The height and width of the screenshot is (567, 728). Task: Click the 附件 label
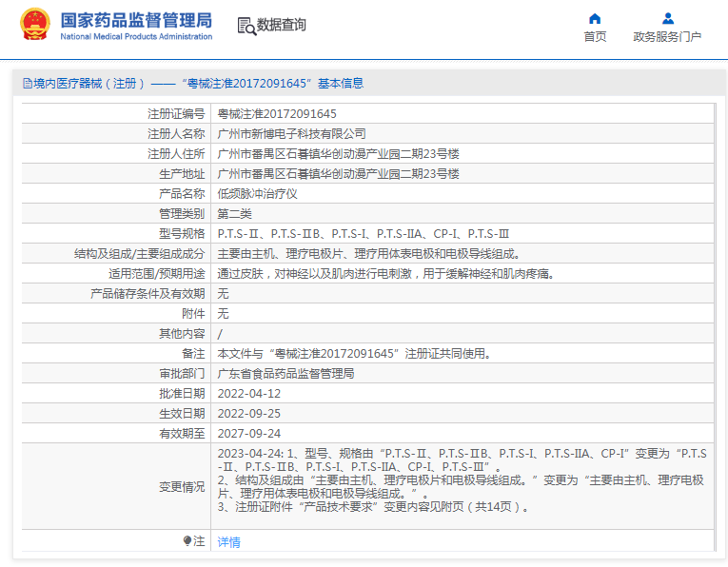pyautogui.click(x=193, y=313)
